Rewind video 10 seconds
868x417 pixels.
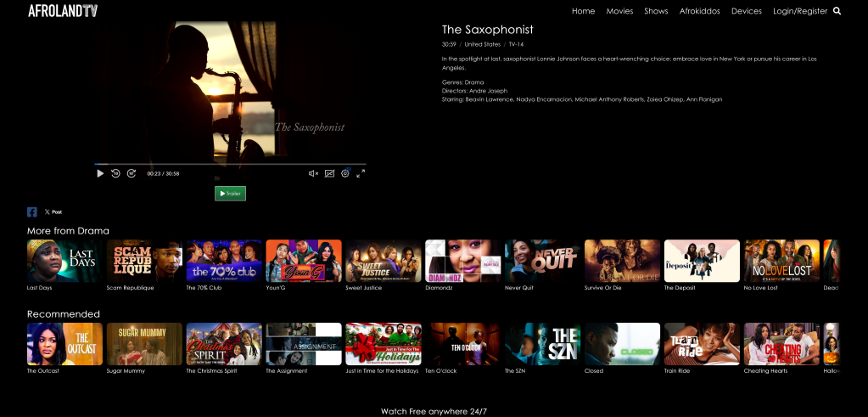point(116,173)
